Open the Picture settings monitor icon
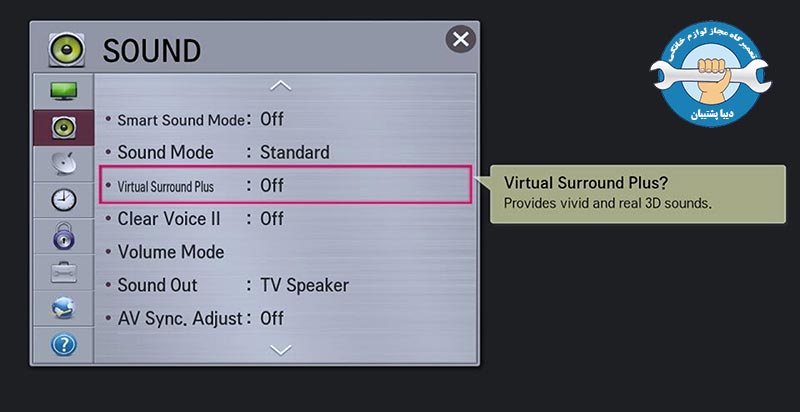This screenshot has height=412, width=800. coord(64,91)
